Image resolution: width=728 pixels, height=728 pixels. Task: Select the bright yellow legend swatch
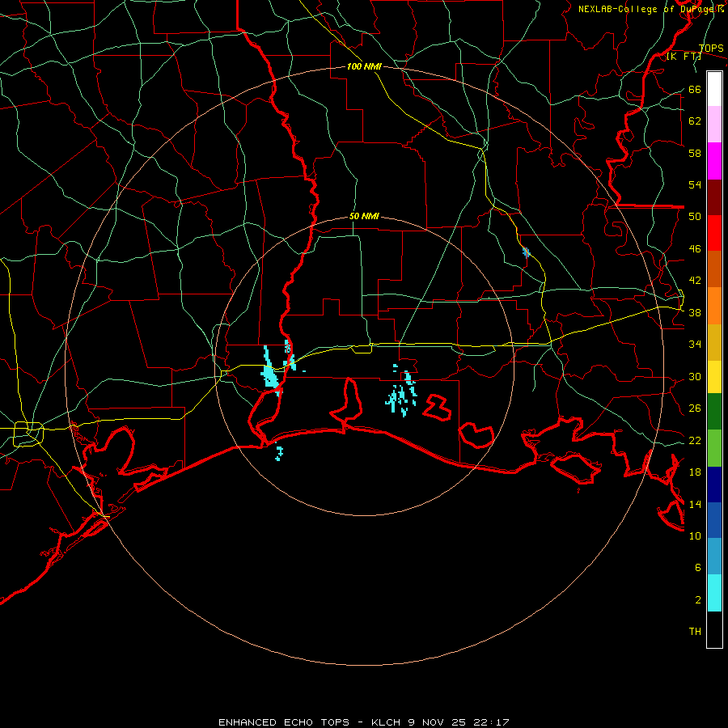point(714,377)
